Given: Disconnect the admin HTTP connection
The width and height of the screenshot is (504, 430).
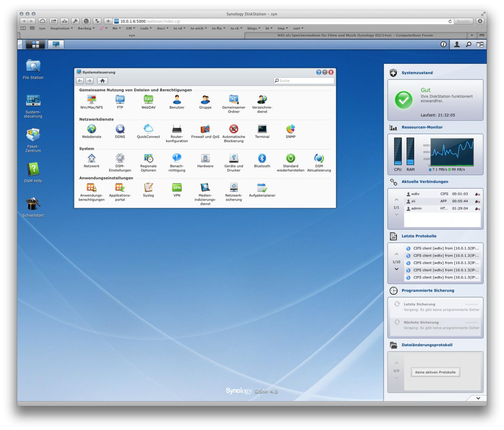Looking at the screenshot, I should 477,209.
